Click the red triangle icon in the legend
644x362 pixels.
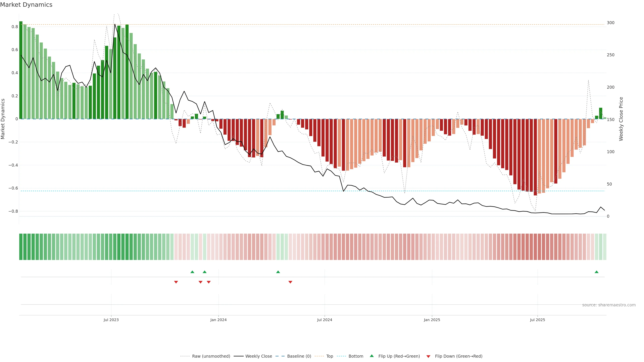coord(428,356)
